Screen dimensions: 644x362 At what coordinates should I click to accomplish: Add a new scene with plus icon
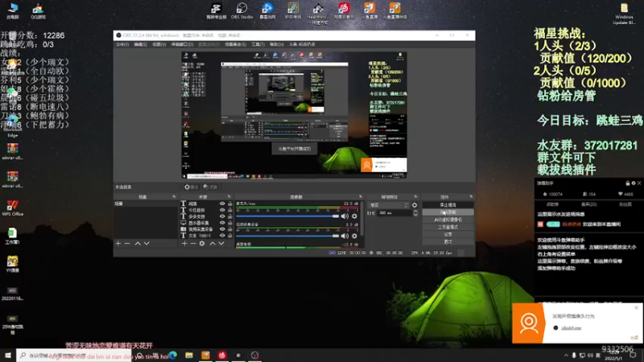point(118,244)
